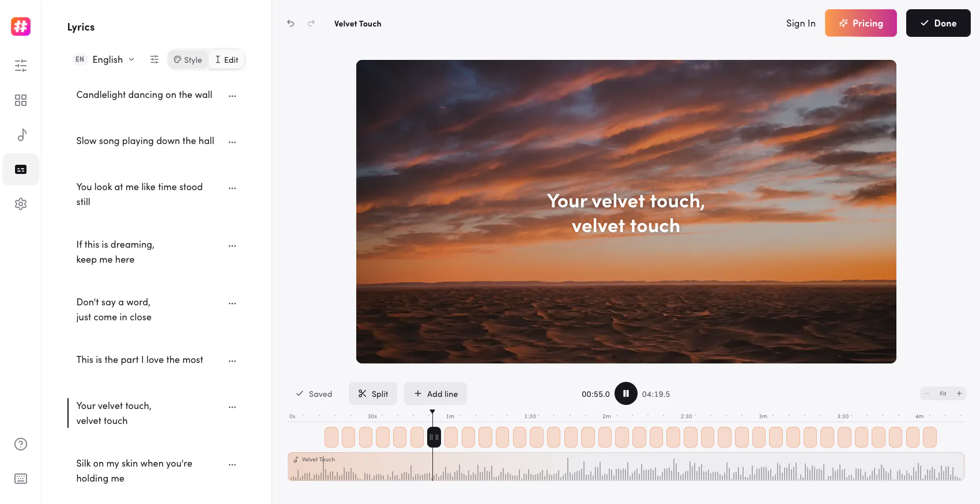Open the English language dropdown

[104, 59]
